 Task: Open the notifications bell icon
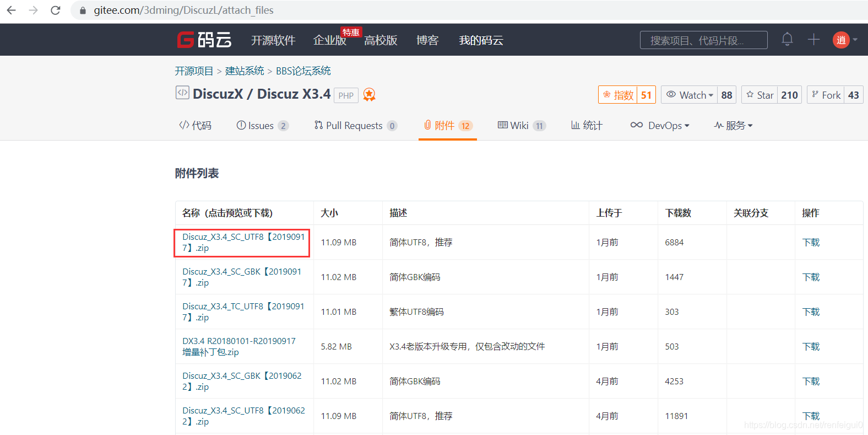[787, 39]
